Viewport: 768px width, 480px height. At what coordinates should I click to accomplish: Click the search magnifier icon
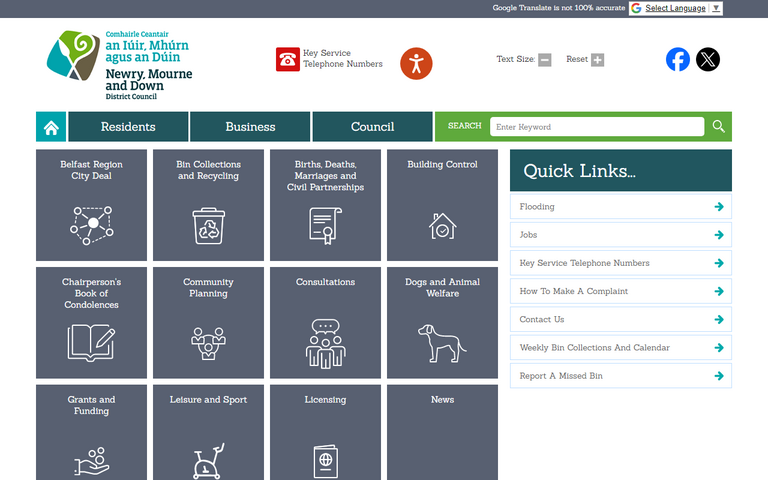pyautogui.click(x=718, y=127)
